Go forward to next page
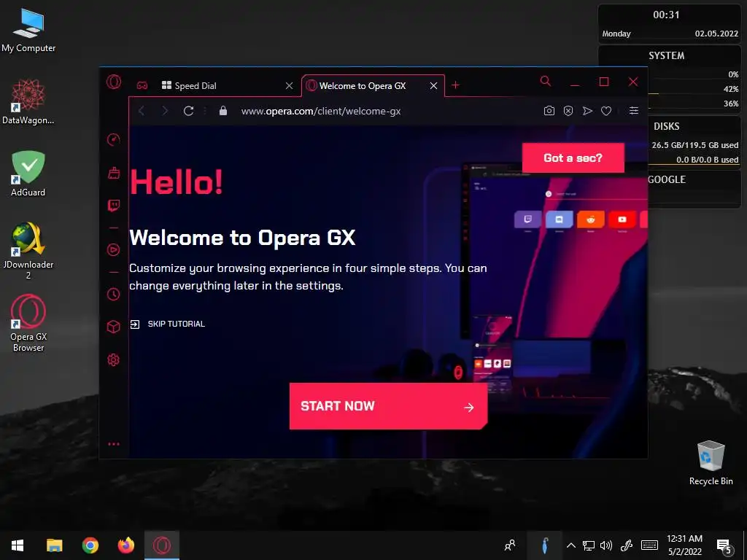 tap(165, 111)
